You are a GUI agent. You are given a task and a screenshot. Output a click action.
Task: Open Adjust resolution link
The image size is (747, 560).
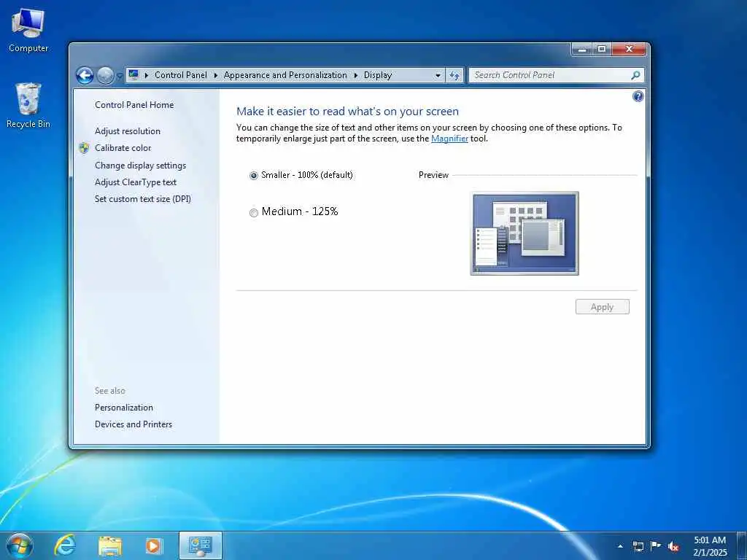pos(127,131)
